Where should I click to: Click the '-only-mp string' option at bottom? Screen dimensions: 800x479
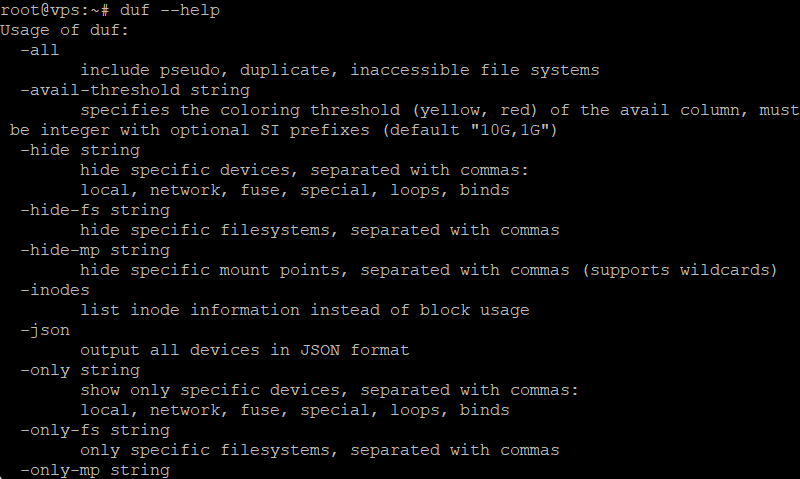[x=95, y=470]
